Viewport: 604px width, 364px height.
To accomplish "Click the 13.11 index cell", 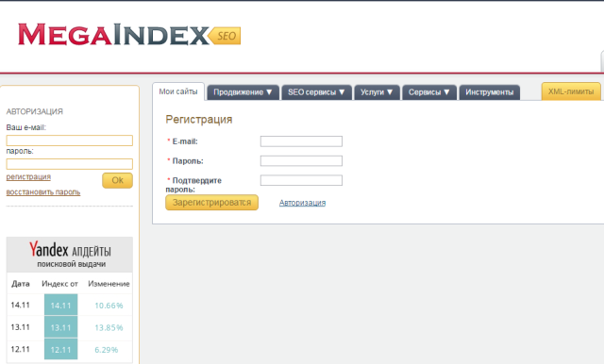I will (x=60, y=327).
